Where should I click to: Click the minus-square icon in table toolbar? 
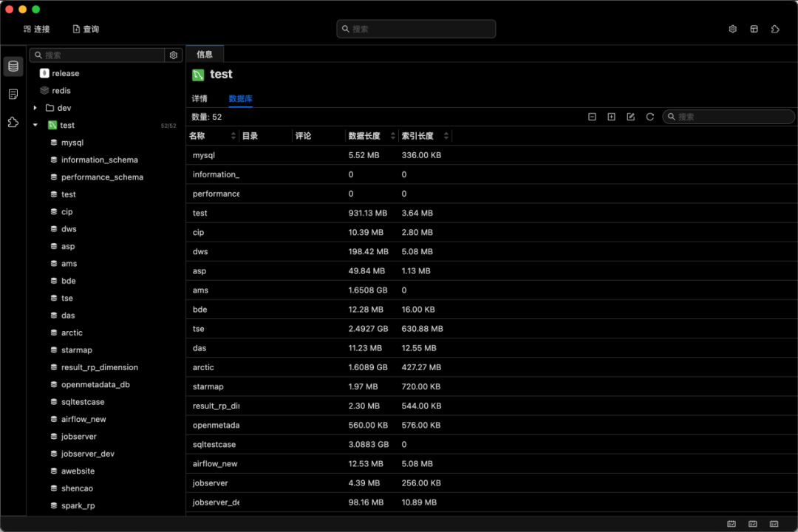[592, 117]
